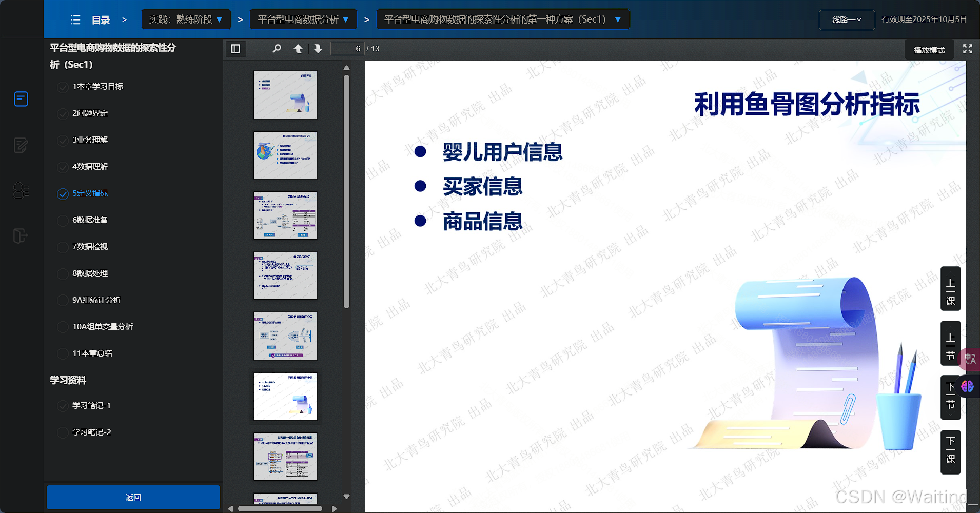Toggle circle for 9A组统计分析
980x513 pixels.
coord(63,301)
